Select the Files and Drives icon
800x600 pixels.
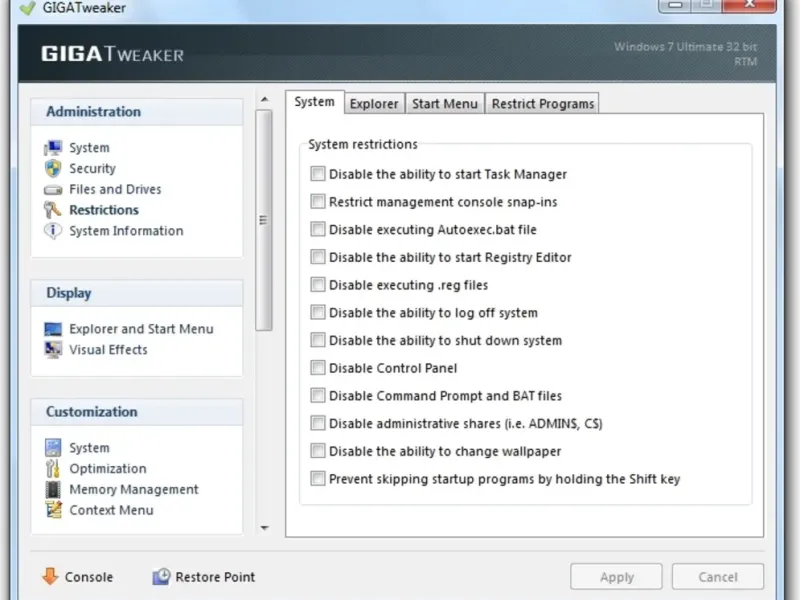pyautogui.click(x=53, y=190)
